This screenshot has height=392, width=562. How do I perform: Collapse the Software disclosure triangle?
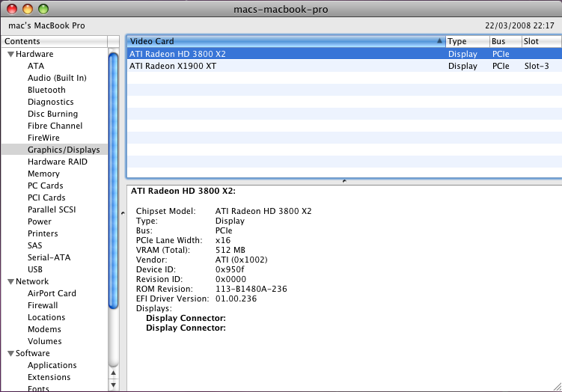pos(10,353)
